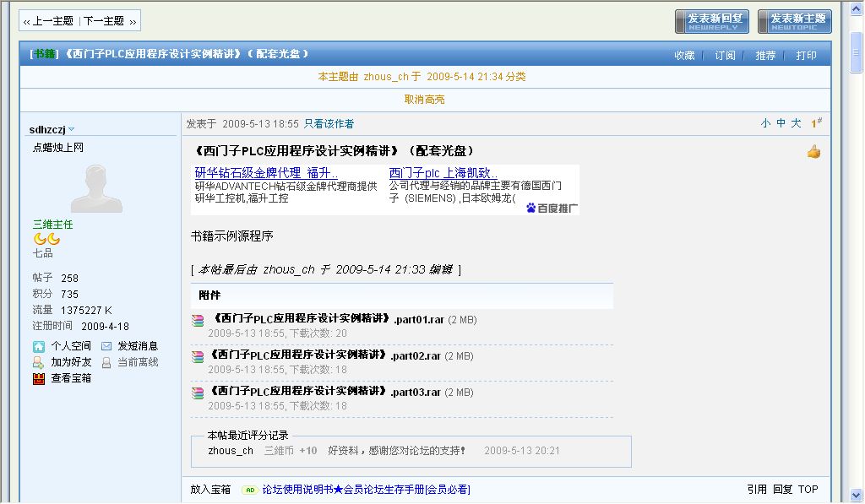Click the 书籍示例源程序 post text

coord(231,236)
